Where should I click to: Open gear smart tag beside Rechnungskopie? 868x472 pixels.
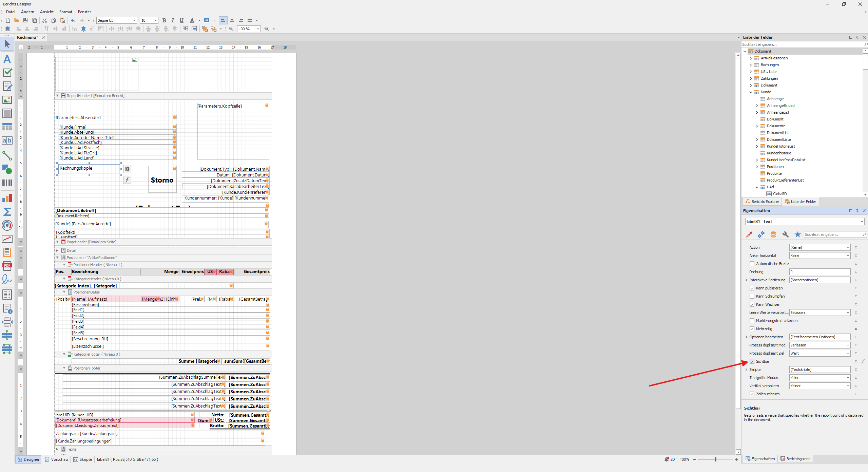tap(127, 169)
